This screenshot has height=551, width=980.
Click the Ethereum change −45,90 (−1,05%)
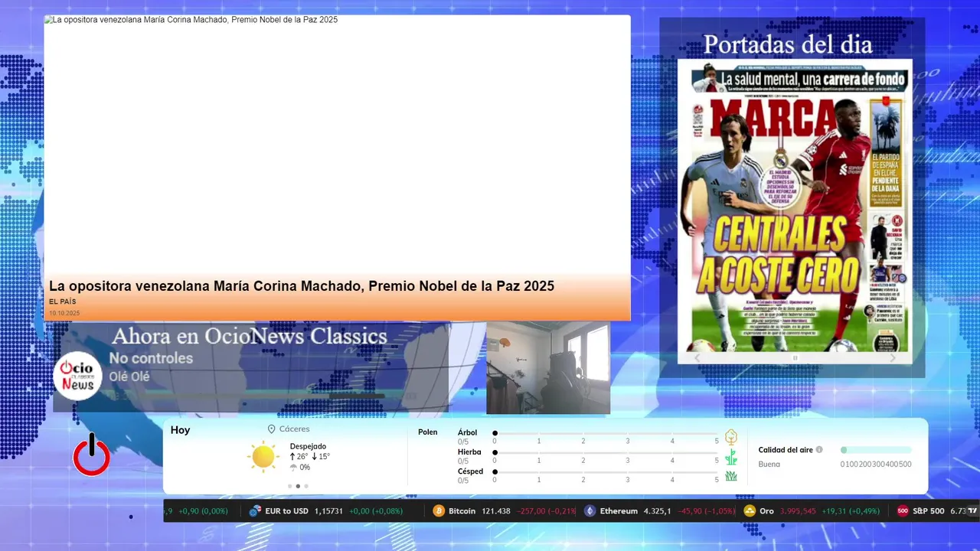(707, 511)
